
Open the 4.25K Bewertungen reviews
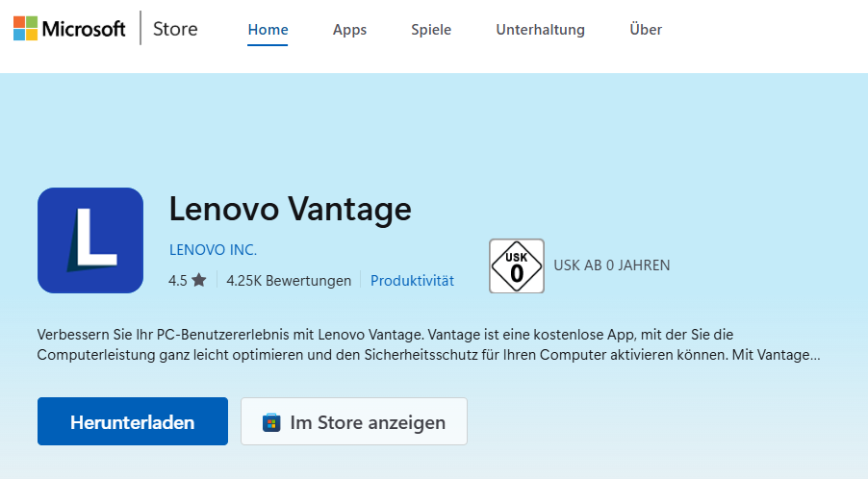(x=289, y=281)
